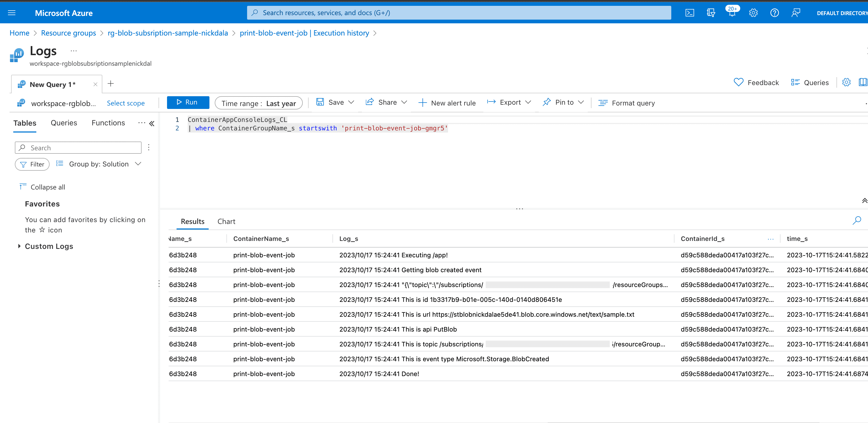Collapse query editor with double up chevron
The height and width of the screenshot is (423, 868).
(x=864, y=201)
